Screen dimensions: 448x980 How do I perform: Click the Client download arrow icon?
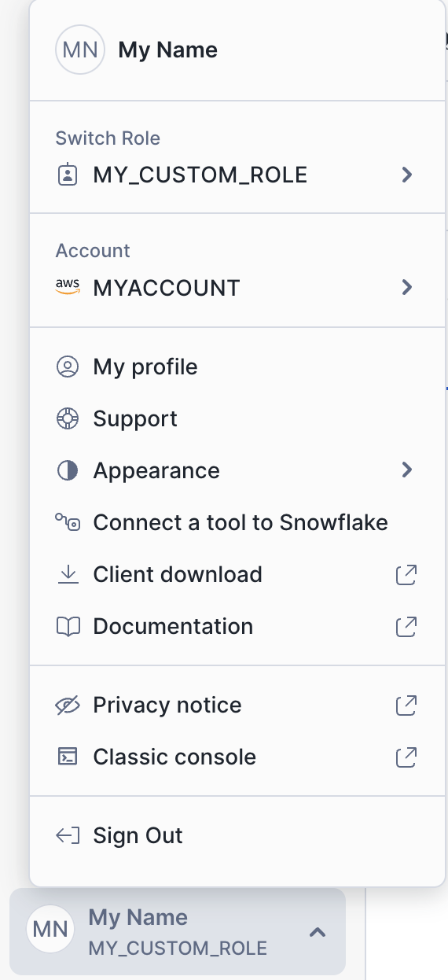tap(68, 574)
